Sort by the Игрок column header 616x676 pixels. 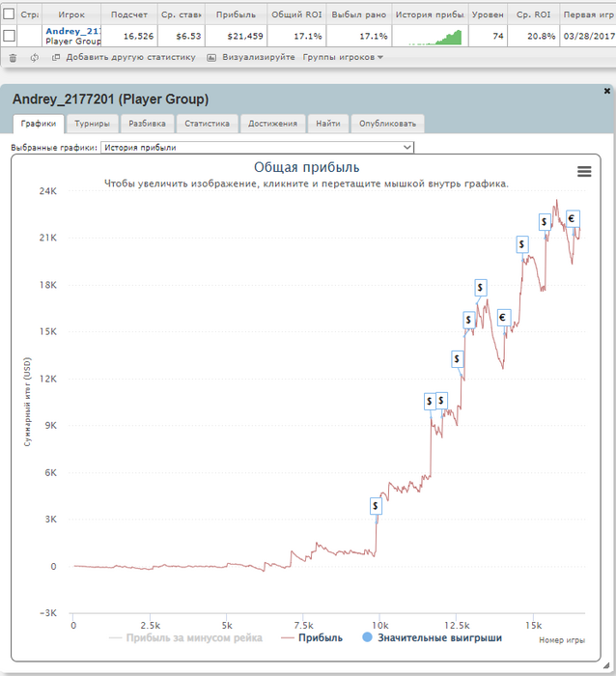pyautogui.click(x=71, y=14)
